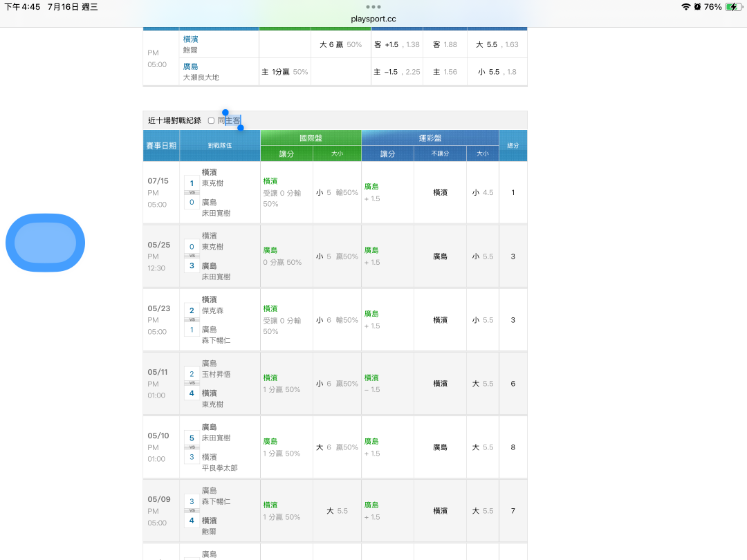Click the PM 05:00 time above 廣島 大瀨良大地

[x=157, y=59]
